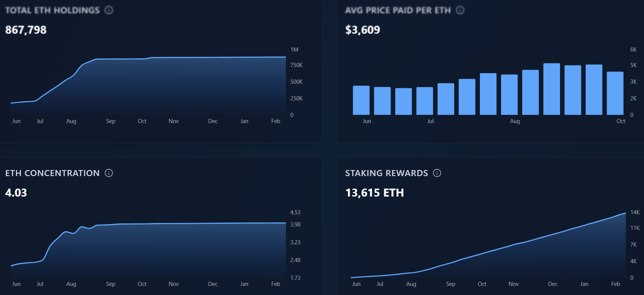Click the Sep label on Total ETH Holdings chart
The width and height of the screenshot is (644, 295).
[x=110, y=121]
